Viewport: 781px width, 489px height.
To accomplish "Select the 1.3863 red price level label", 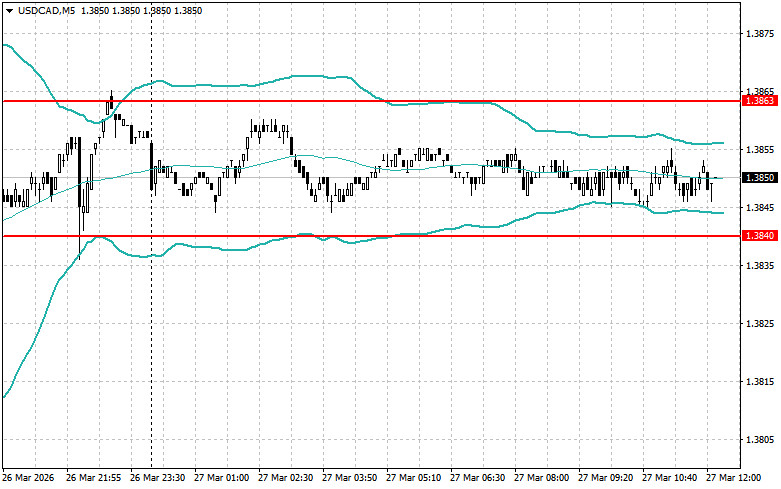I will [x=760, y=101].
